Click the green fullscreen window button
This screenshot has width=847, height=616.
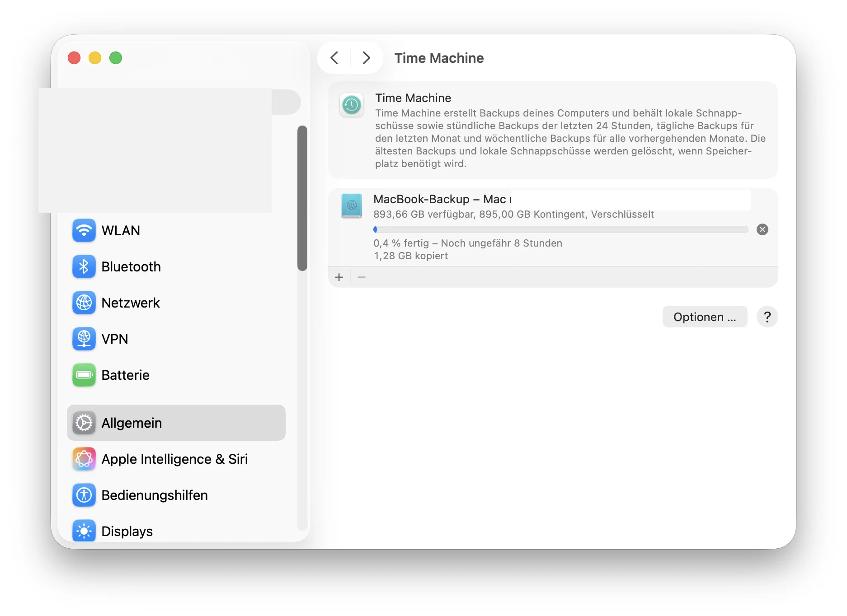tap(116, 58)
